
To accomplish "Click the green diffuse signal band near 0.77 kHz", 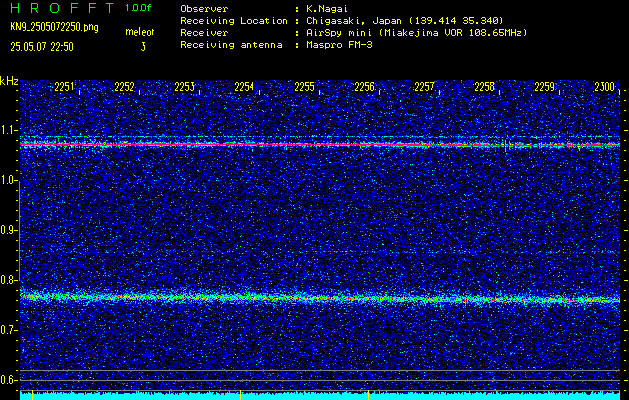I will tap(320, 298).
